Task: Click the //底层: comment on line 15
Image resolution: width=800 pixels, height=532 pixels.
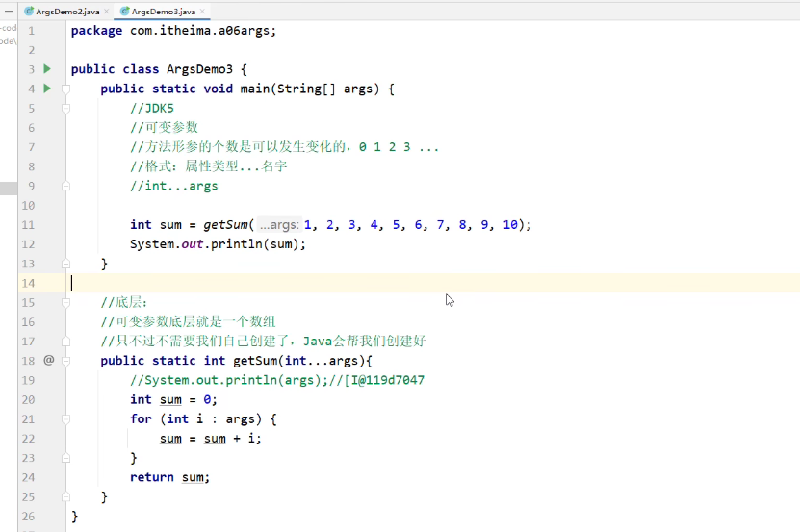Action: tap(124, 302)
